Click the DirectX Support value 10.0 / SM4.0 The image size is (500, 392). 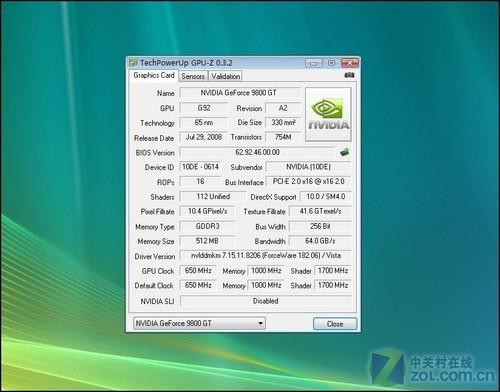325,197
